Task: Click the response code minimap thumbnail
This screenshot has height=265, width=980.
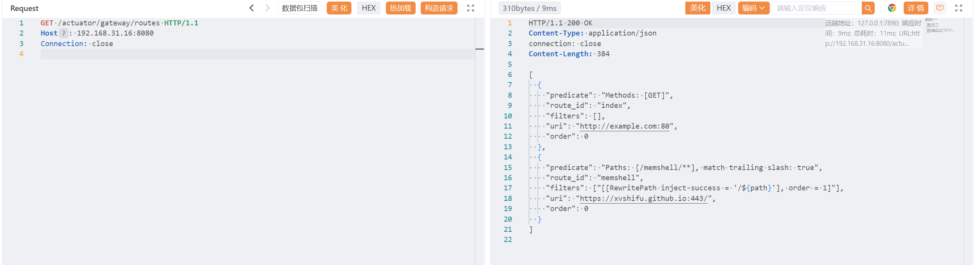Action: [x=939, y=26]
